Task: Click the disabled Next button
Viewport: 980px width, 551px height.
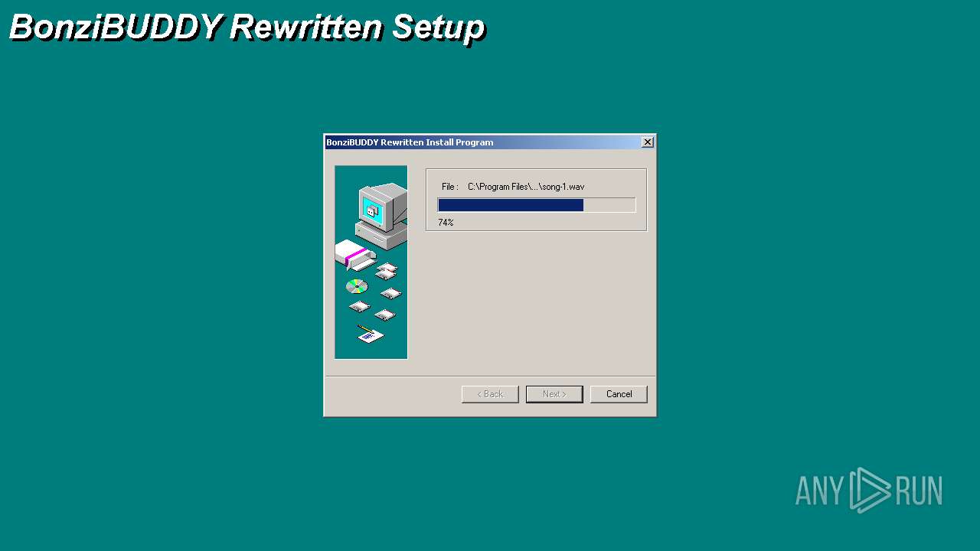Action: coord(554,394)
